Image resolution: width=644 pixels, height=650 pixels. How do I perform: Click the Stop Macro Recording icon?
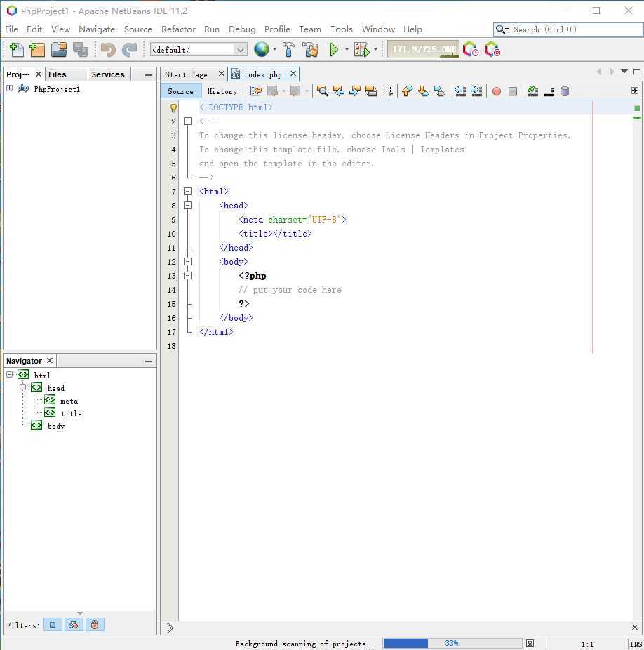click(513, 91)
